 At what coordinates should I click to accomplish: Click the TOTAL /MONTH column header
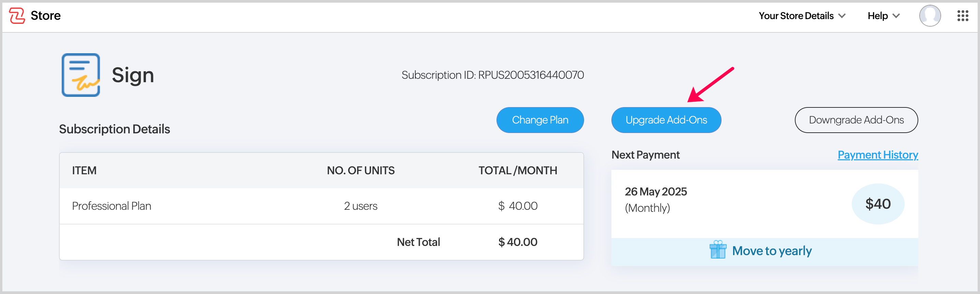[517, 171]
